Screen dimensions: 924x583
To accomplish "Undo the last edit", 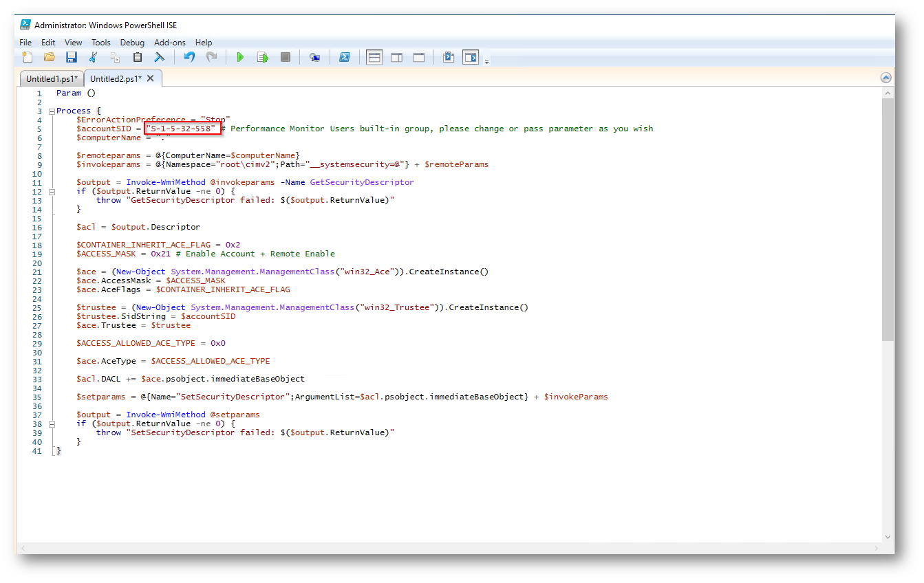I will tap(189, 57).
